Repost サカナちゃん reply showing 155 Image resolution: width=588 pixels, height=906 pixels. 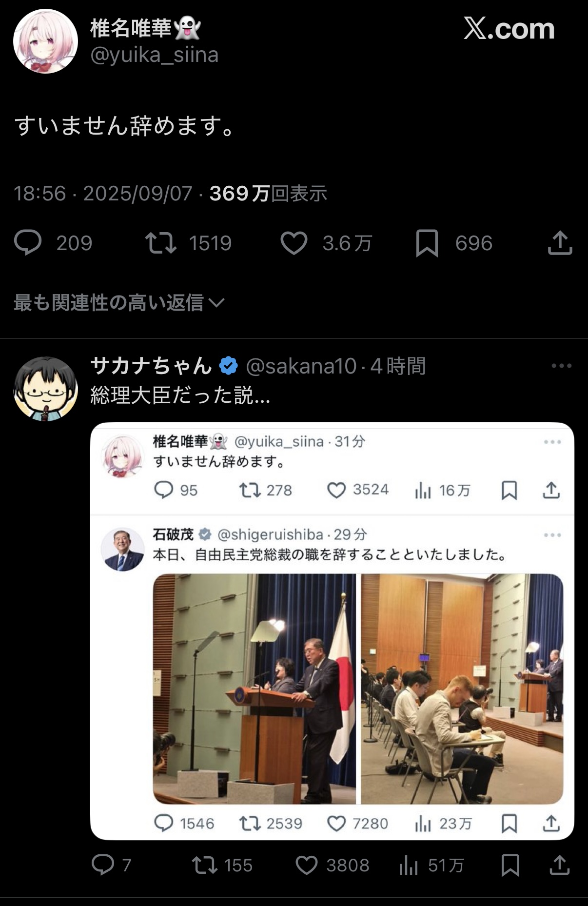click(205, 865)
